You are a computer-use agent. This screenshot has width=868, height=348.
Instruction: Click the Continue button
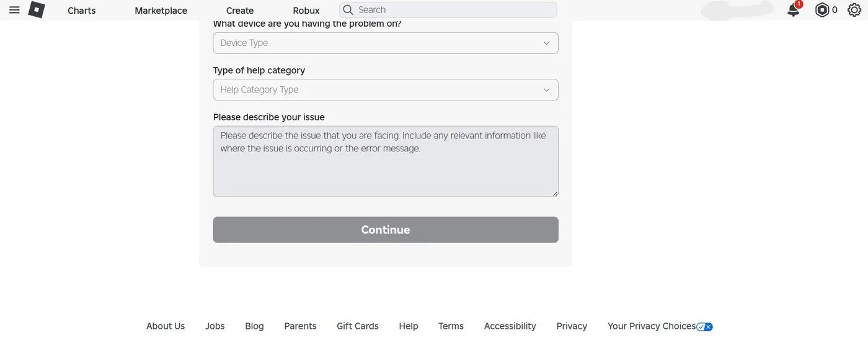386,230
